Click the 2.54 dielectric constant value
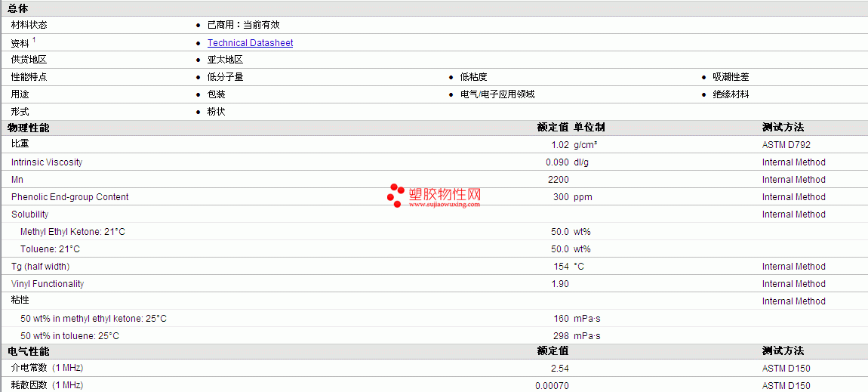Viewport: 868px width, 392px height. coord(559,368)
